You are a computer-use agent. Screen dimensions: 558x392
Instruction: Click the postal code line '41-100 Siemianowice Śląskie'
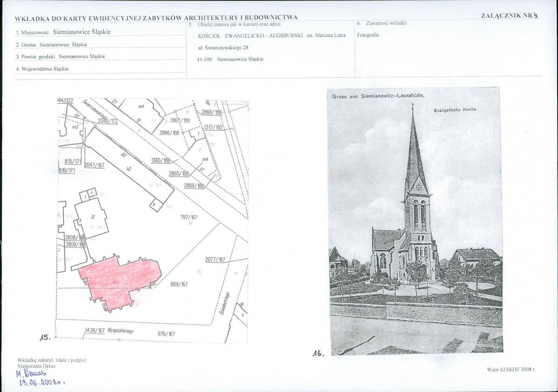point(230,59)
